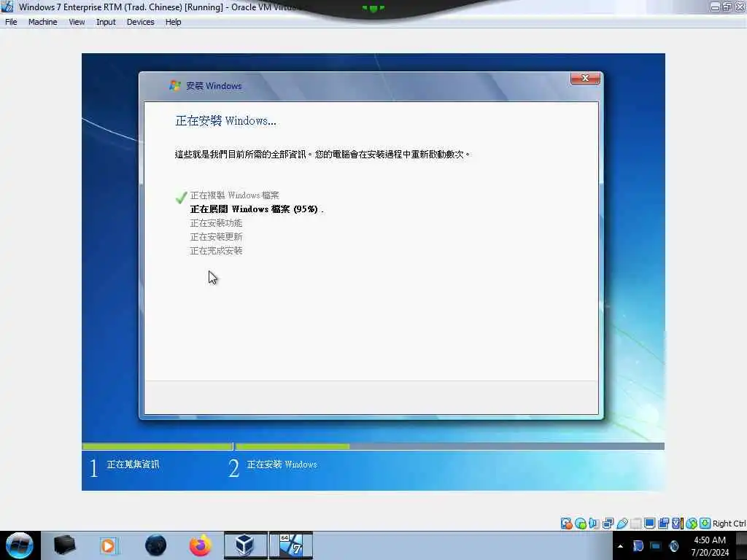
Task: Open the Help menu
Action: coord(174,22)
